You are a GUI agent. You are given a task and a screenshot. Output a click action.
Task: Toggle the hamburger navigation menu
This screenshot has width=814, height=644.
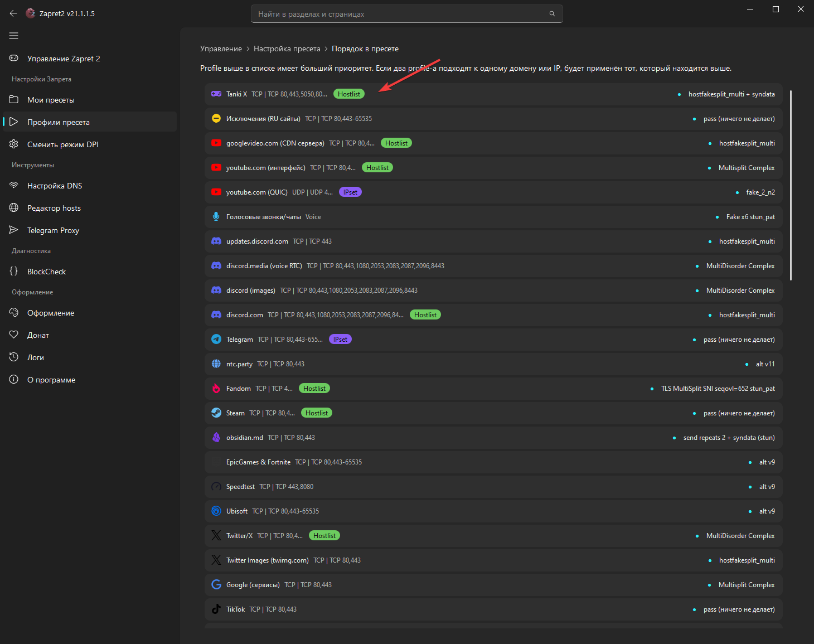pos(14,36)
